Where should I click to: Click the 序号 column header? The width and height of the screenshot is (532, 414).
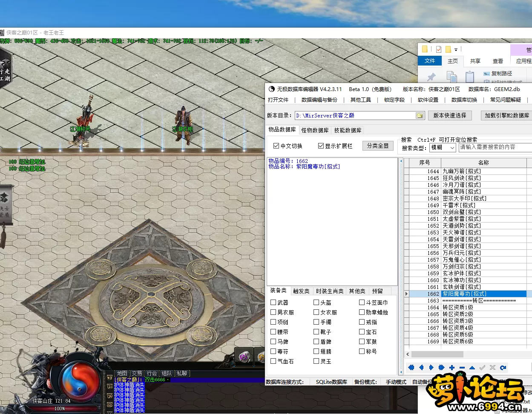click(x=425, y=163)
